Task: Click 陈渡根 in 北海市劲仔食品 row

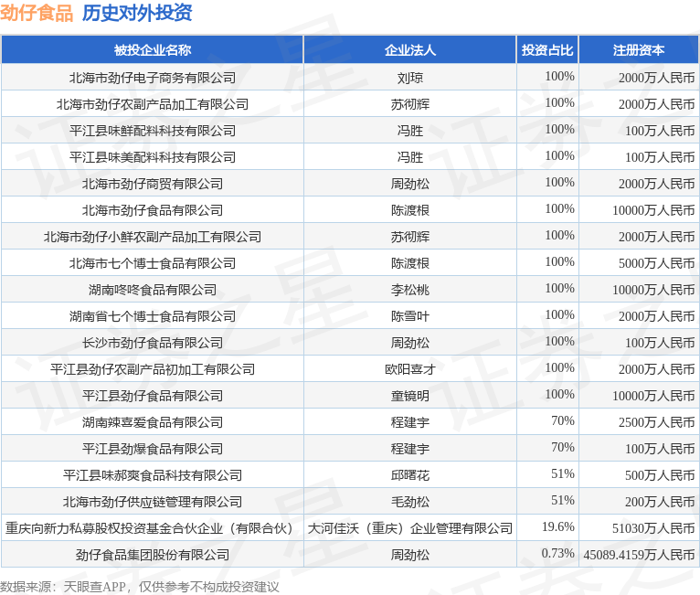Action: point(409,210)
